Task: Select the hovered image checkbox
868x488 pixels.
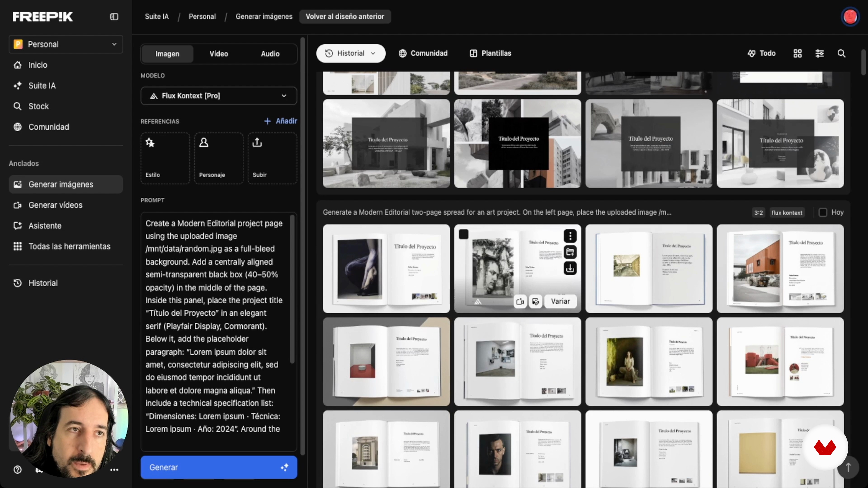Action: pyautogui.click(x=464, y=234)
